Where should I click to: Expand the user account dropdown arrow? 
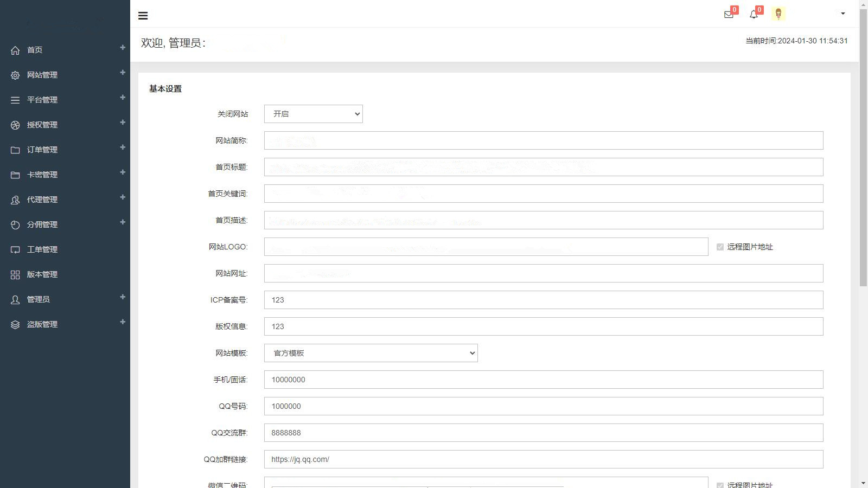843,14
